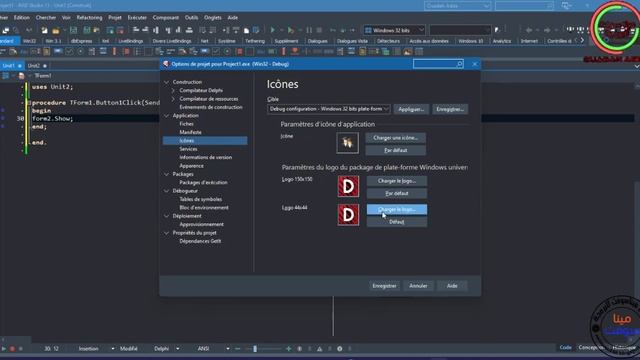Click the bottom Enregistrer button in the dialog

(x=384, y=286)
